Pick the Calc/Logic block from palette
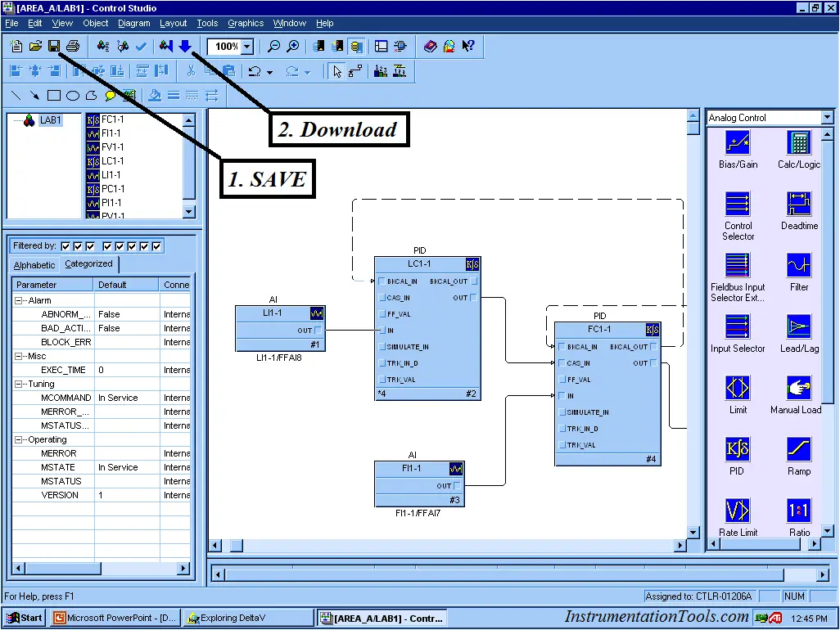 799,143
